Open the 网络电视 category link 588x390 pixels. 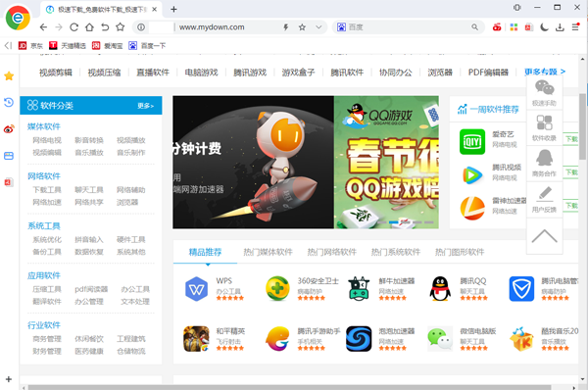click(x=47, y=140)
